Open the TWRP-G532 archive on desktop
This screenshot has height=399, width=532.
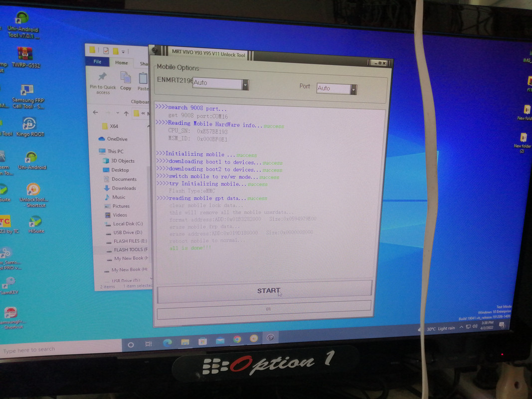25,57
